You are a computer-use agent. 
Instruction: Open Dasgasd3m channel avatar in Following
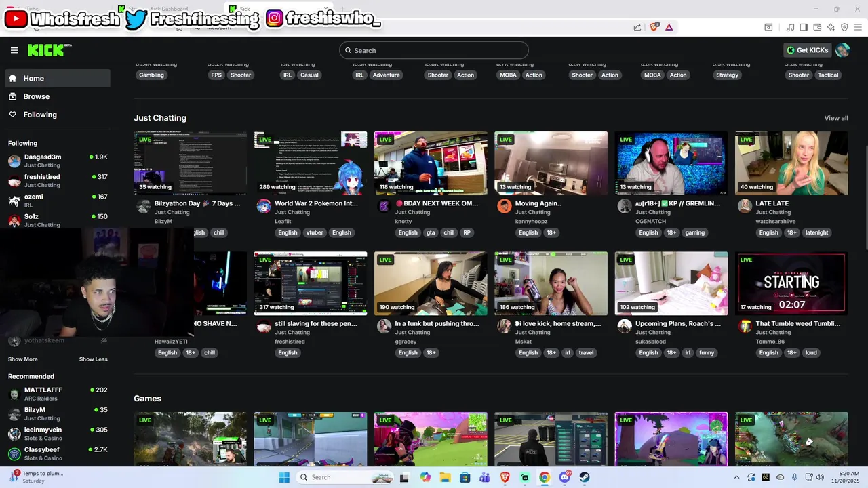click(14, 161)
